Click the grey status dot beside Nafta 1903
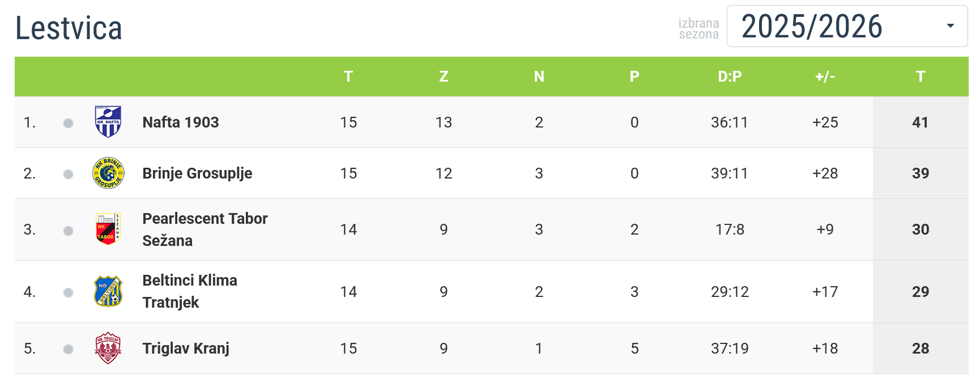980x374 pixels. coord(69,123)
